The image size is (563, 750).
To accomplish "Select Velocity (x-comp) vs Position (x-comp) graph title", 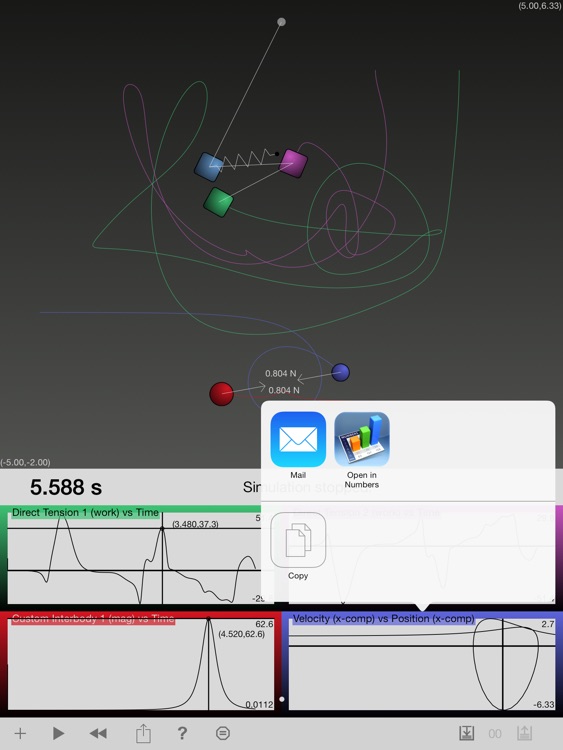I will pyautogui.click(x=384, y=618).
